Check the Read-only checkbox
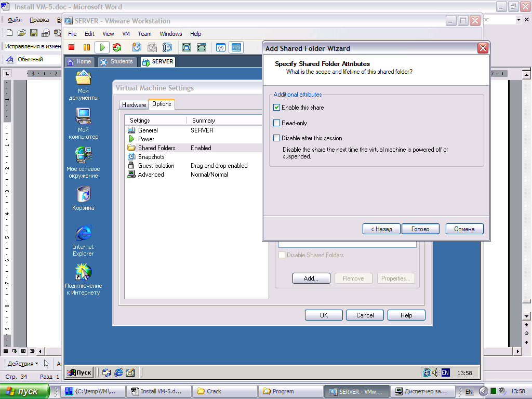The width and height of the screenshot is (532, 399). 276,123
